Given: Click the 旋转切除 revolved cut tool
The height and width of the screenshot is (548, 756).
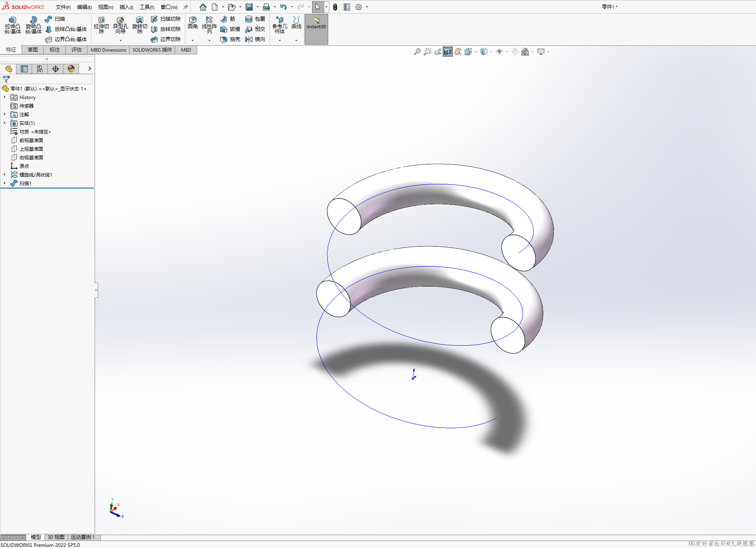Looking at the screenshot, I should (140, 25).
